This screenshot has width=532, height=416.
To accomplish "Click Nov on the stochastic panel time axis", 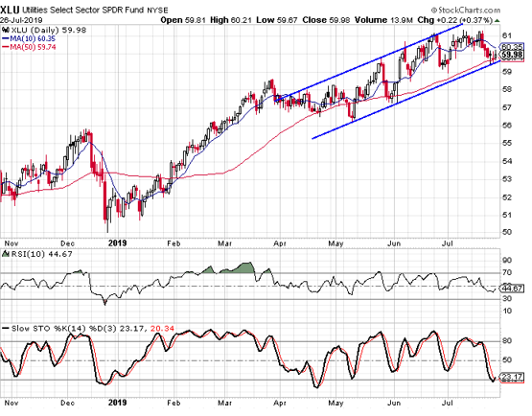I will [x=12, y=404].
